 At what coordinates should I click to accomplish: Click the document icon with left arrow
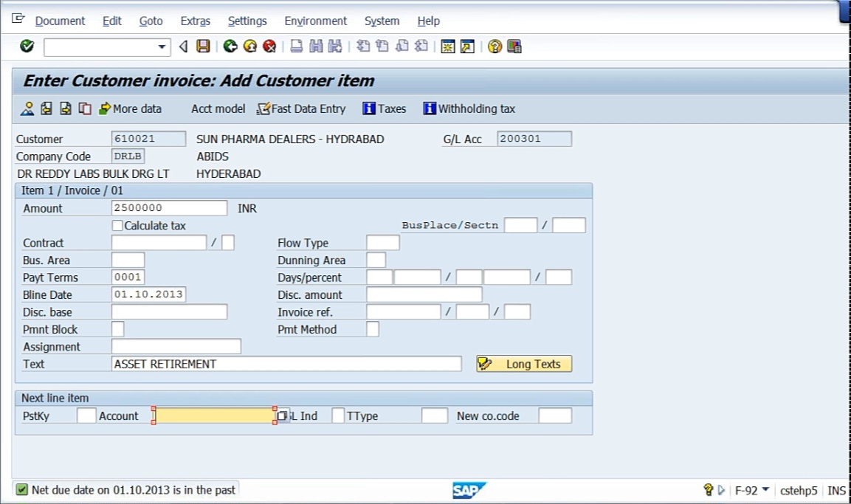point(46,109)
